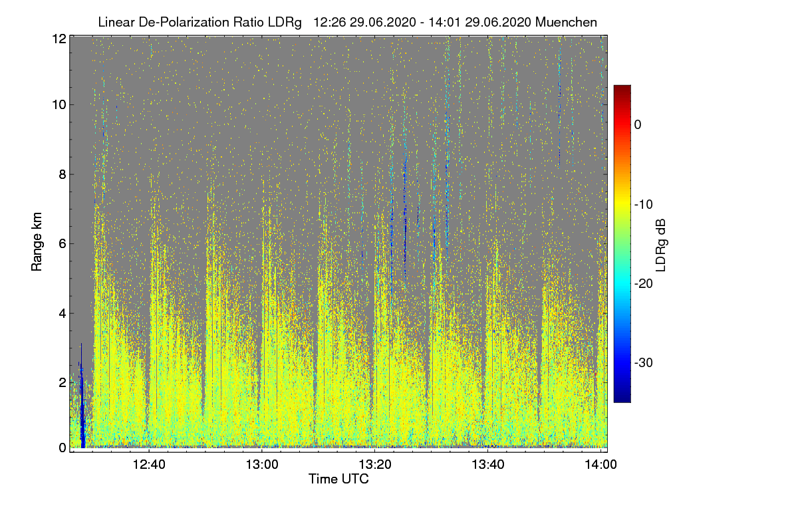Click the colorbar label -30
The image size is (798, 532).
[644, 363]
